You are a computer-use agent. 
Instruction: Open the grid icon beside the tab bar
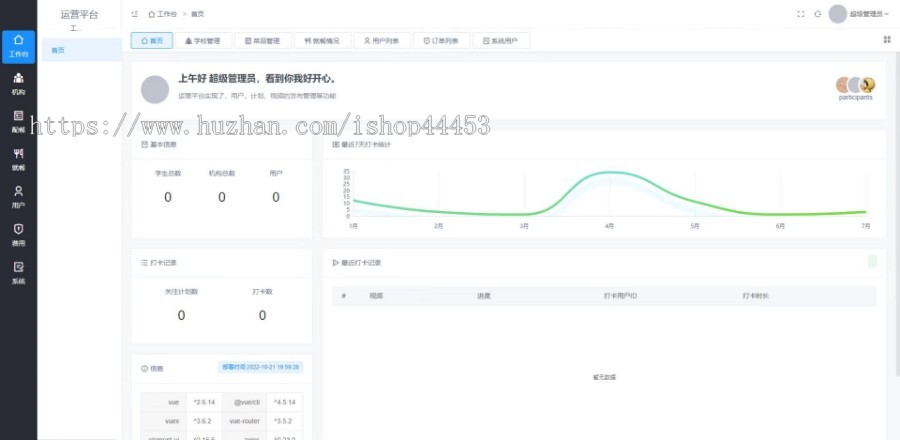click(x=887, y=40)
